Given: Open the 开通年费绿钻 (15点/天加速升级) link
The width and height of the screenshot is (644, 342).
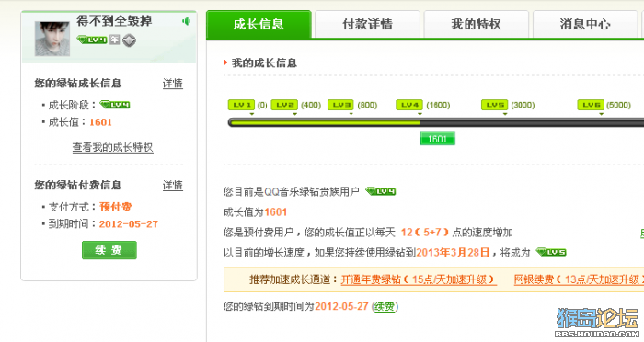Looking at the screenshot, I should click(x=419, y=279).
